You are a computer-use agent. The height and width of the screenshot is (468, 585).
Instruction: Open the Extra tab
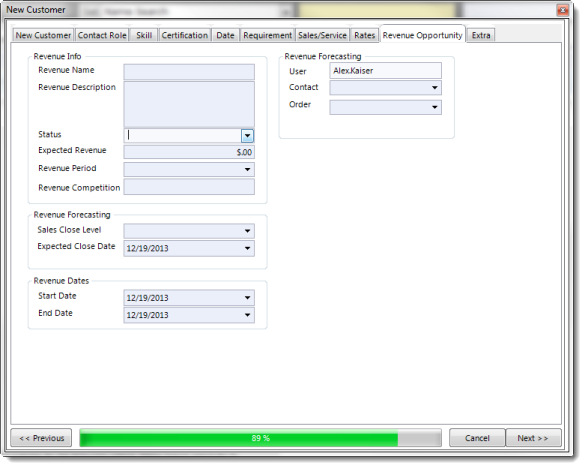481,35
